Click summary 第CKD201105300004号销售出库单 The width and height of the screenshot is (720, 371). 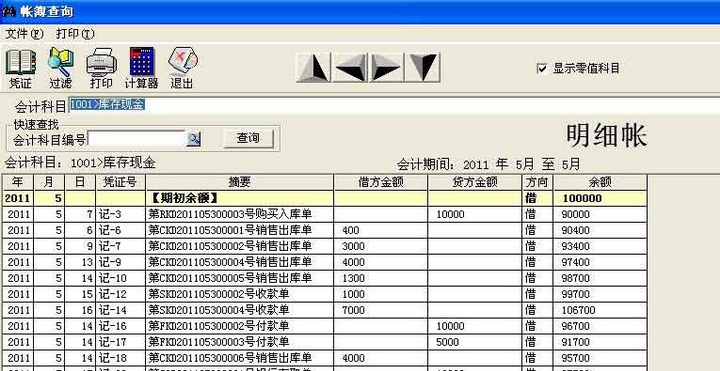coord(230,263)
